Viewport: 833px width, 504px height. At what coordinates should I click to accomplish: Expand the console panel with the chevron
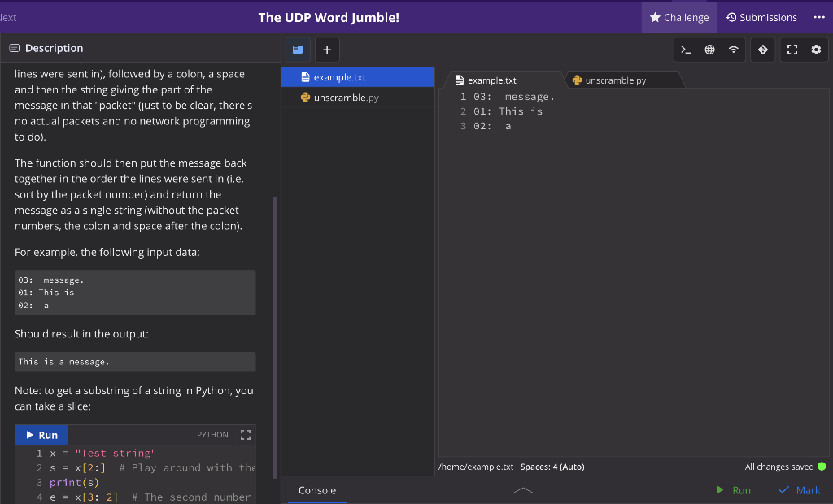coord(523,491)
